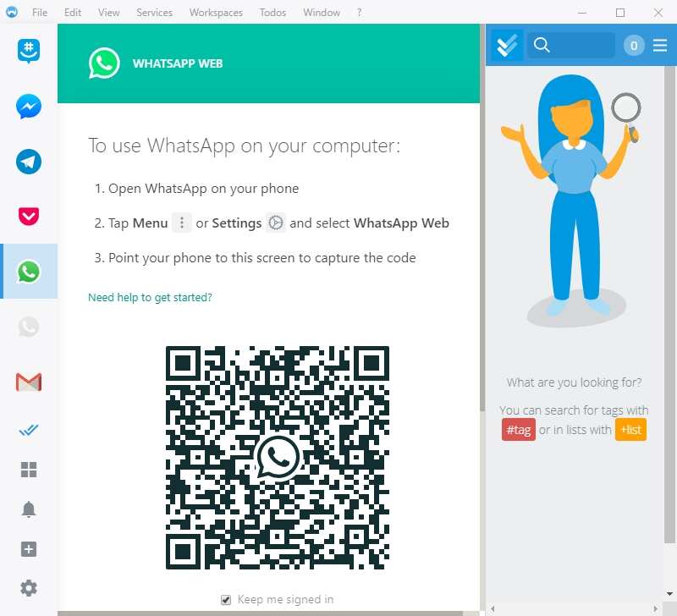Image resolution: width=677 pixels, height=616 pixels.
Task: Open the Services menu
Action: click(154, 13)
